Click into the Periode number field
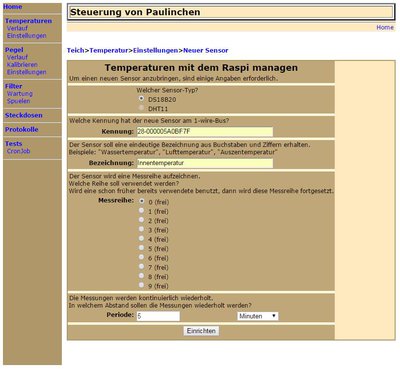Image resolution: width=400 pixels, height=369 pixels. tap(158, 316)
